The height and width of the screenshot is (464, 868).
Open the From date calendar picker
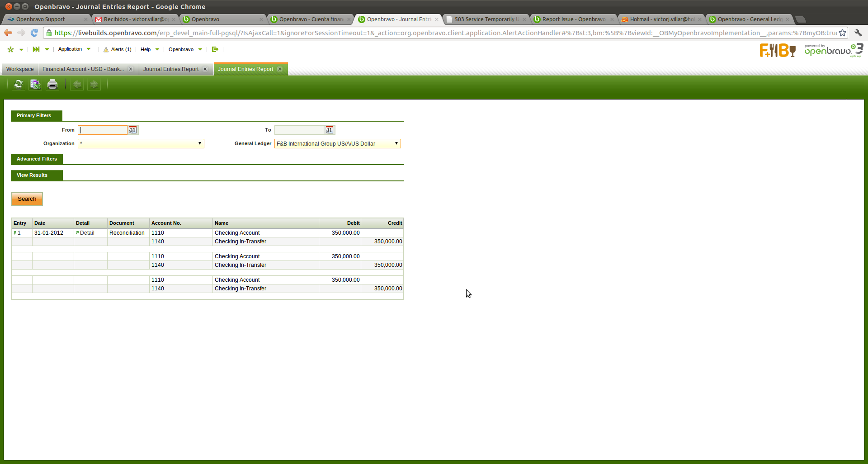[132, 130]
